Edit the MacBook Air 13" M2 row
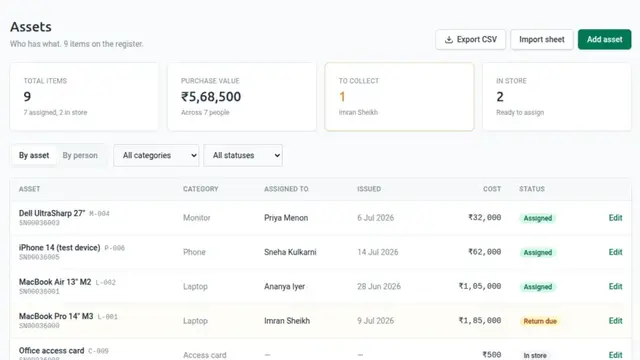Image resolution: width=640 pixels, height=360 pixels. [615, 287]
